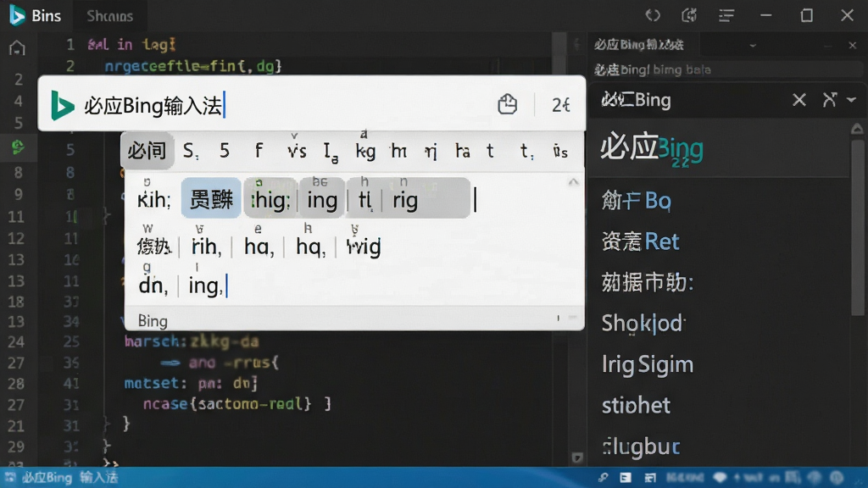Select the 'f' candidate in top row
Image resolution: width=868 pixels, height=488 pixels.
(259, 151)
